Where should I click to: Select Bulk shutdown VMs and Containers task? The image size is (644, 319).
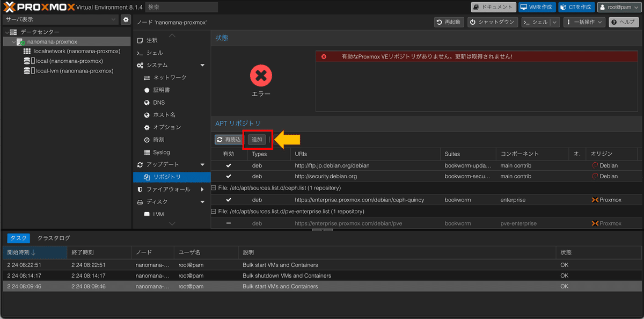[322, 275]
